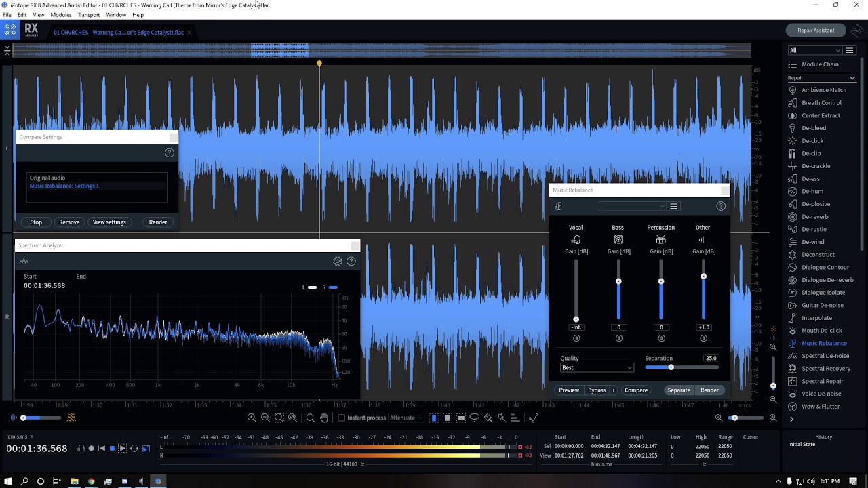Image resolution: width=868 pixels, height=488 pixels.
Task: Enable the Instant process checkbox
Action: pos(342,418)
